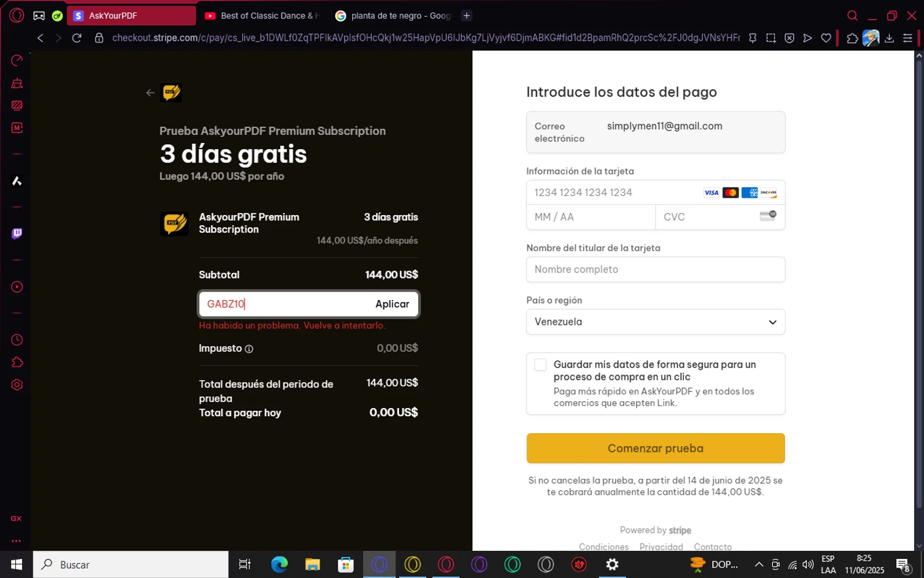Switch to the AskYourPDF tab
This screenshot has width=924, height=578.
pos(131,16)
